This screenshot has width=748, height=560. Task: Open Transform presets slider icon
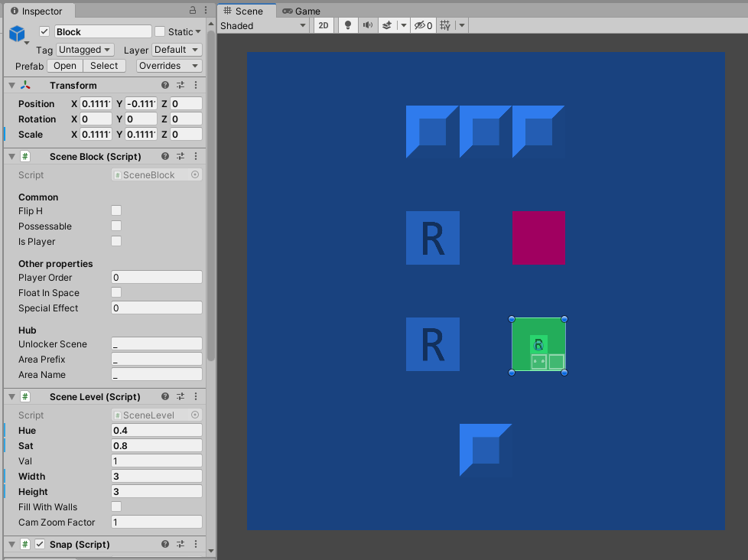[x=180, y=85]
